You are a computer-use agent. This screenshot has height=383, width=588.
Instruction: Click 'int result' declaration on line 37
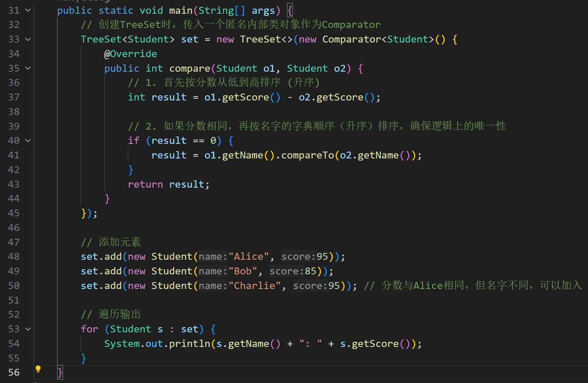tap(157, 97)
